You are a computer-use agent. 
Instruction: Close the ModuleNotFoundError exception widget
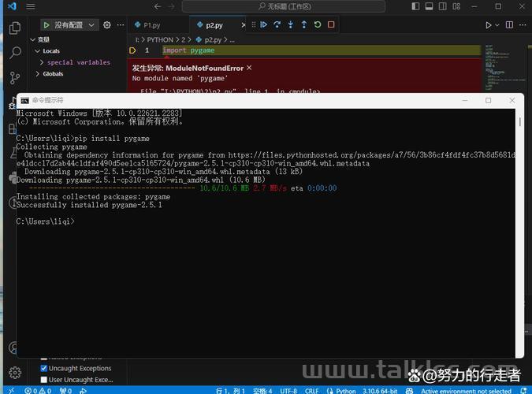pos(249,68)
